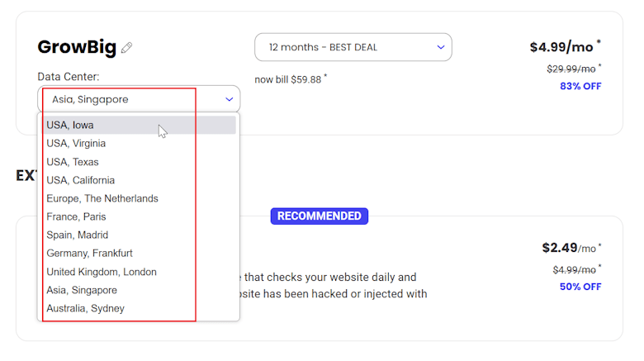
Task: Click the Data Center: label
Action: (x=69, y=77)
